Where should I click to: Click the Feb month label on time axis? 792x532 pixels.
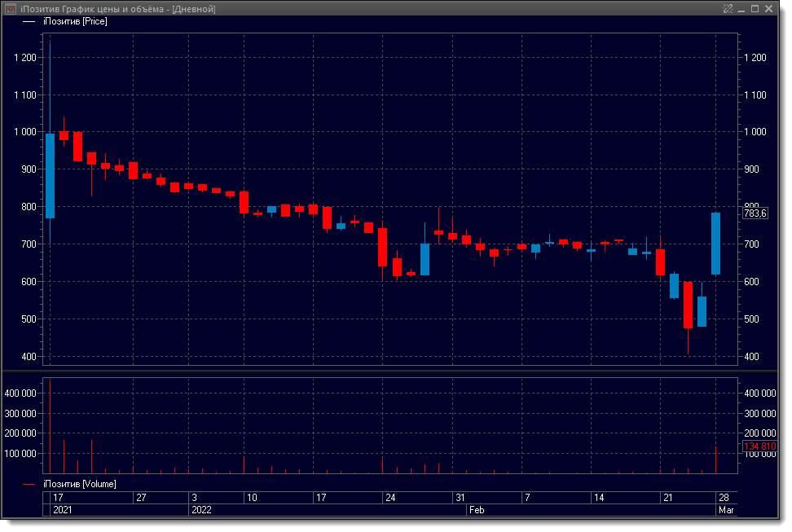478,510
